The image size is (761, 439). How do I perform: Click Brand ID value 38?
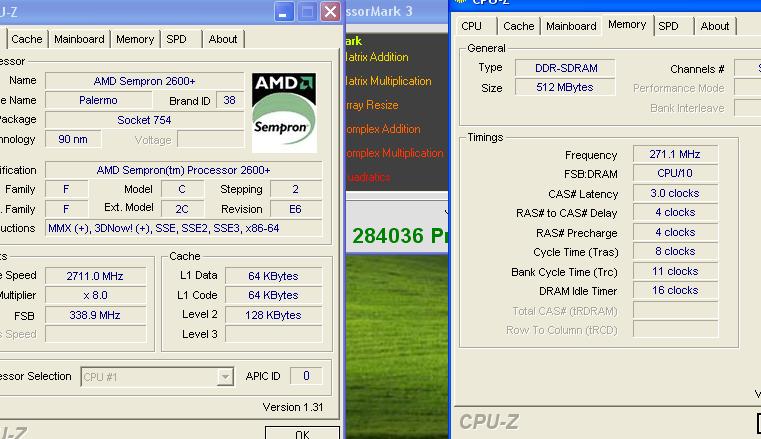tap(230, 100)
